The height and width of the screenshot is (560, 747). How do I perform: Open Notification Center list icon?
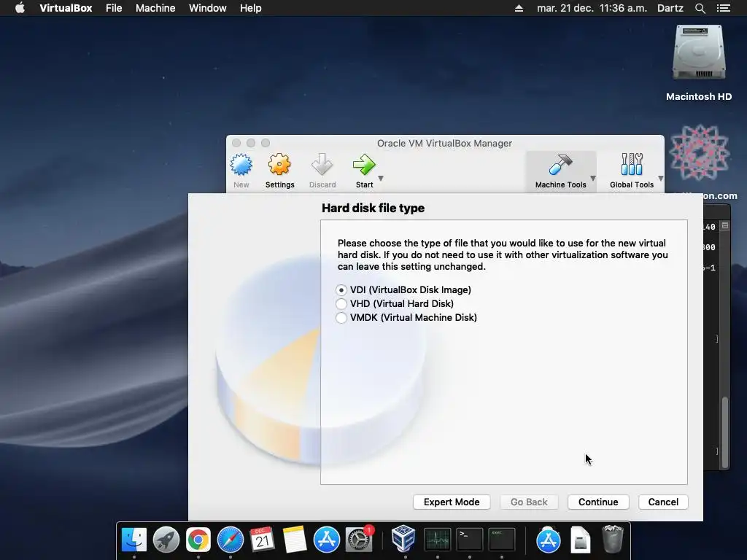coord(724,8)
